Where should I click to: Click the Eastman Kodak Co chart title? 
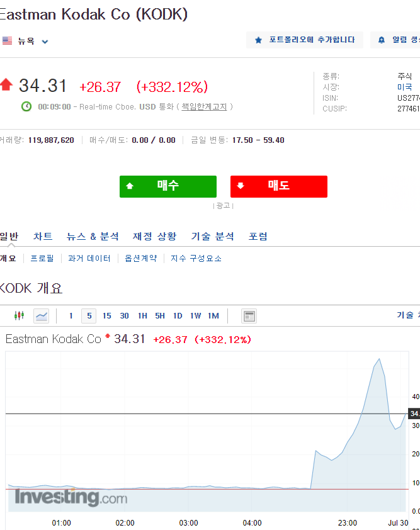click(54, 339)
